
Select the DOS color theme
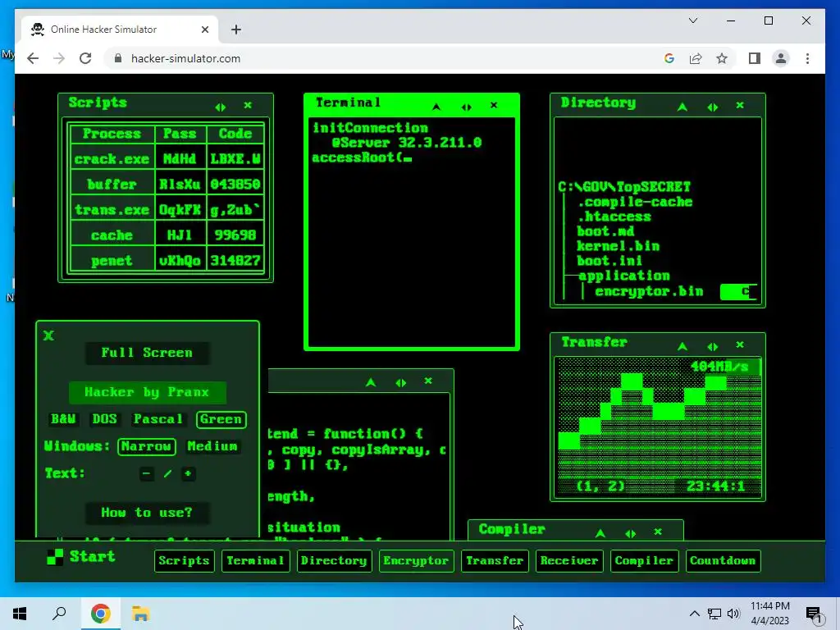(104, 419)
